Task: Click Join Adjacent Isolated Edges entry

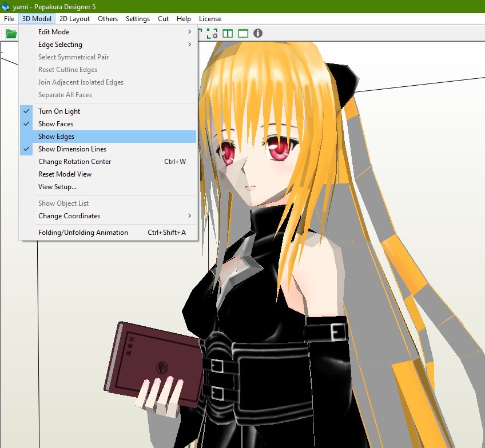Action: (x=108, y=82)
